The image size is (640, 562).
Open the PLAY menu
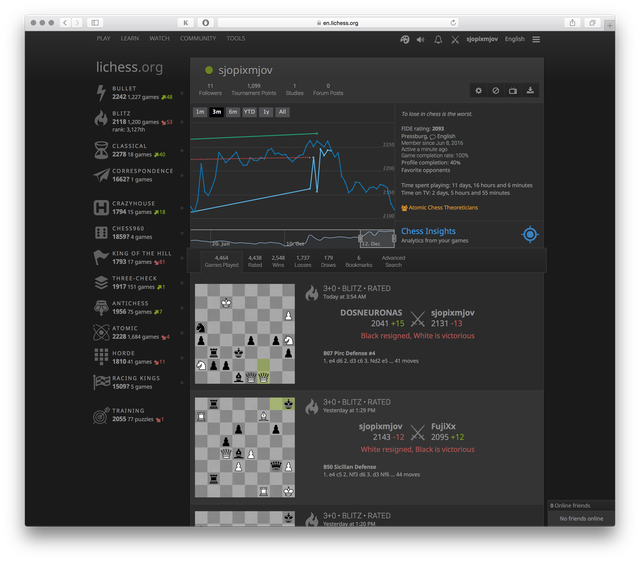(103, 38)
